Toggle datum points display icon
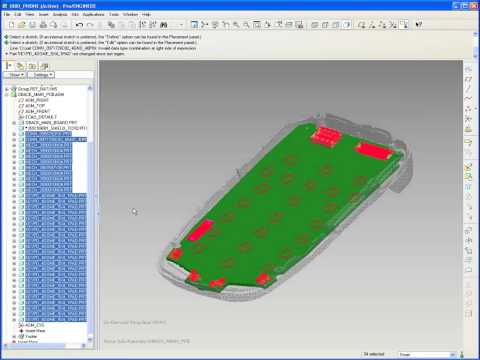This screenshot has height=360, width=480. pos(383,25)
